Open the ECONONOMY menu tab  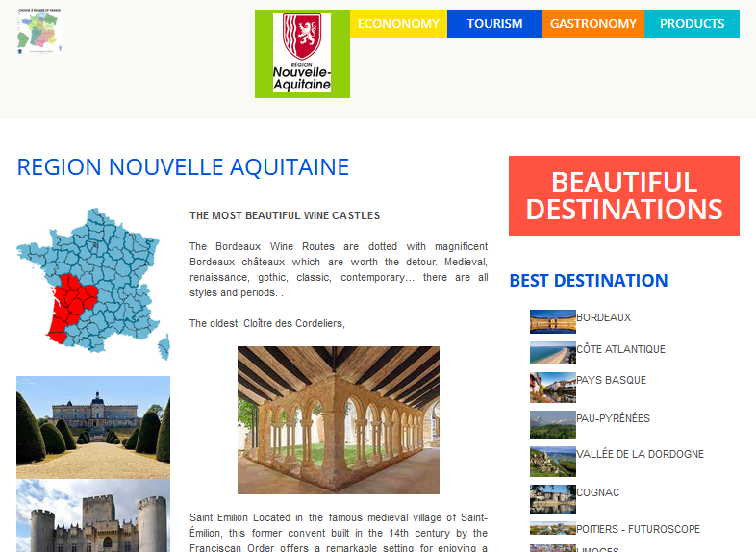(398, 24)
